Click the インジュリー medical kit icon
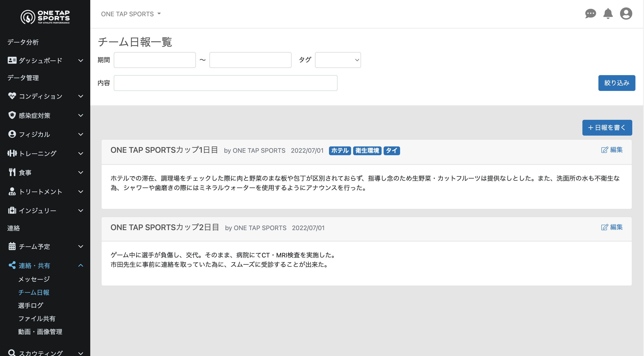The height and width of the screenshot is (356, 644). coord(12,210)
